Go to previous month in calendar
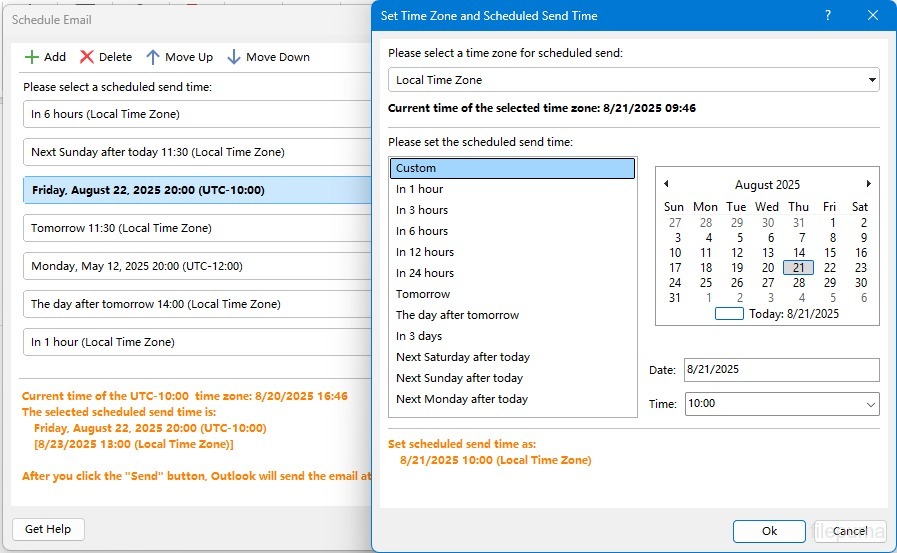This screenshot has width=897, height=553. 667,184
